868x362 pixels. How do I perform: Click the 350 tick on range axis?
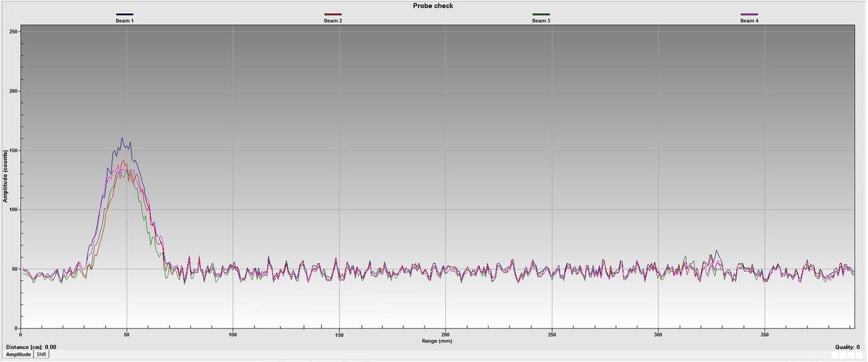(x=765, y=334)
